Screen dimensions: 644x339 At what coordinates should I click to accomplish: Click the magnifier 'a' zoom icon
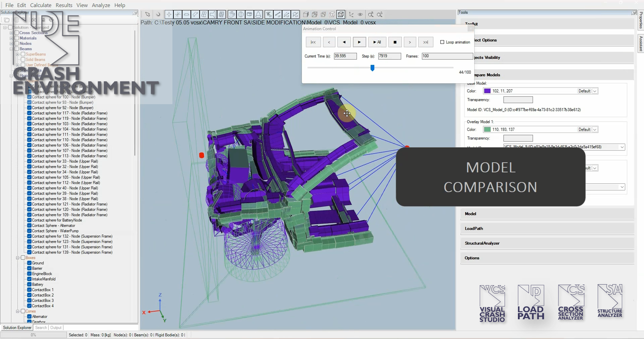(371, 15)
